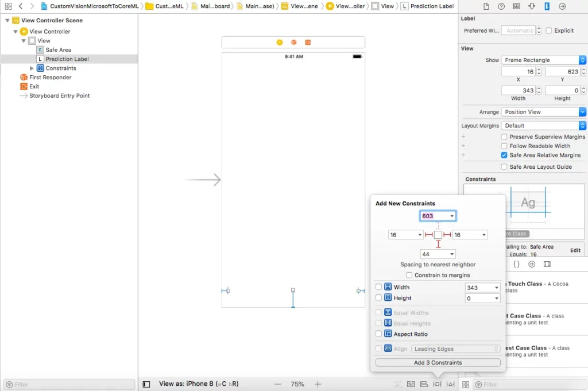Toggle the right spacing constraint strut
Viewport: 588px width, 391px height.
447,235
